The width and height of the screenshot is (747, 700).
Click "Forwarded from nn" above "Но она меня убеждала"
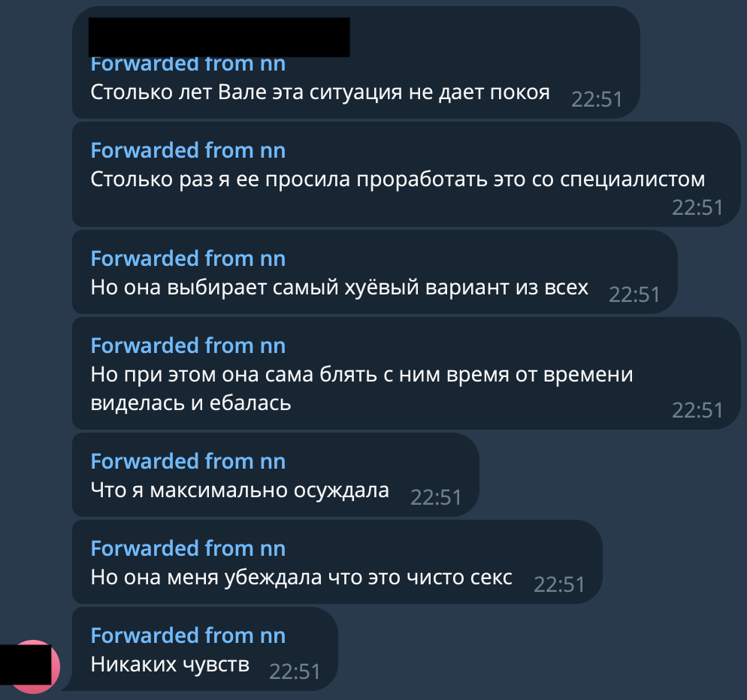tap(188, 548)
